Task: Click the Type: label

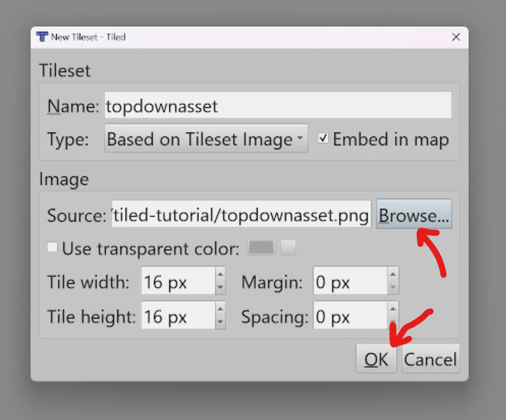Action: (x=68, y=140)
